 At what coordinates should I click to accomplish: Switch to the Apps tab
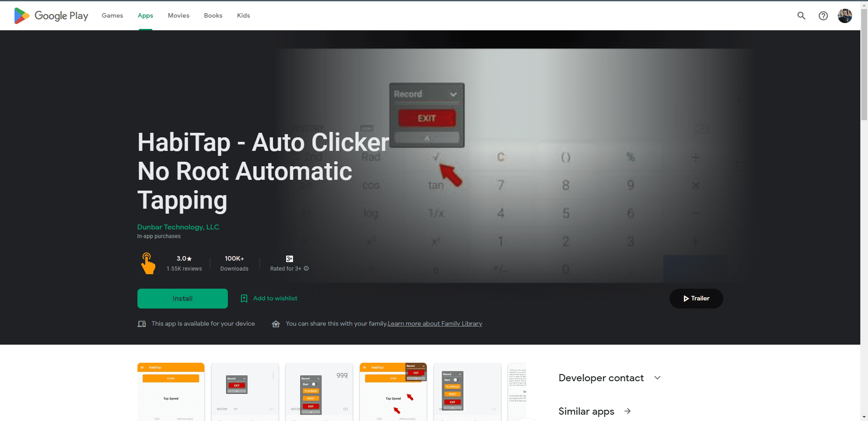tap(146, 15)
